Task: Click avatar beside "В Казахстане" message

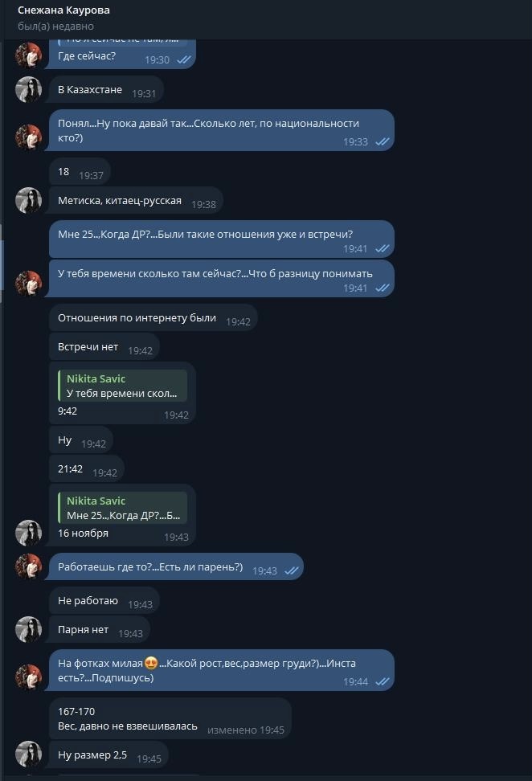Action: click(29, 90)
